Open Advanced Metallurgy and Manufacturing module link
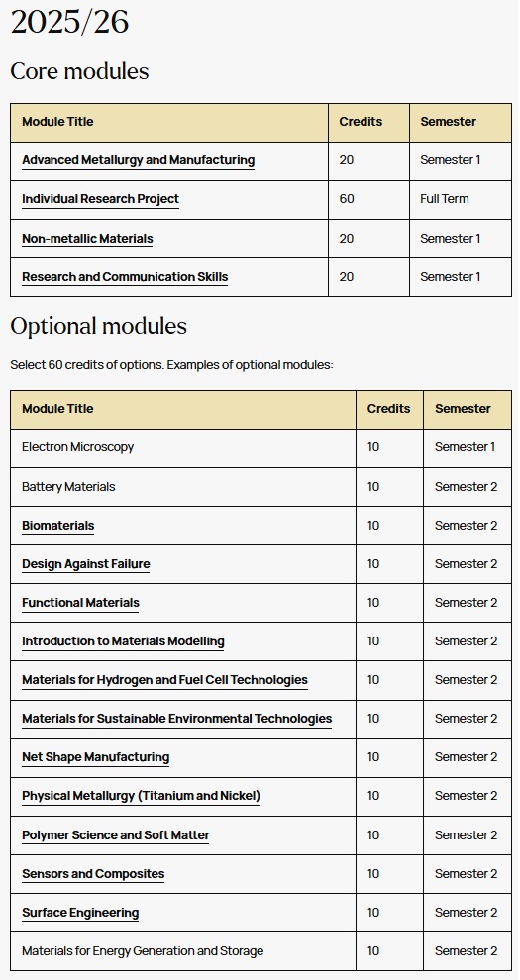 click(x=138, y=160)
